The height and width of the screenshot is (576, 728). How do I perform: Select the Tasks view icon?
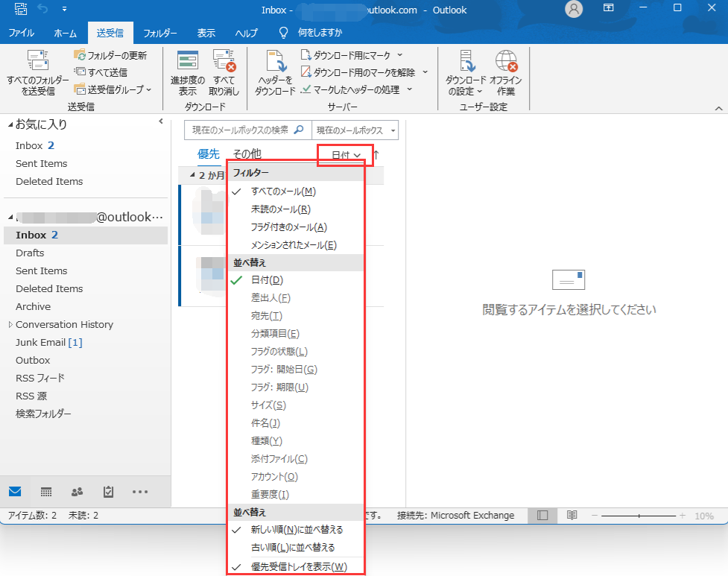click(x=108, y=492)
